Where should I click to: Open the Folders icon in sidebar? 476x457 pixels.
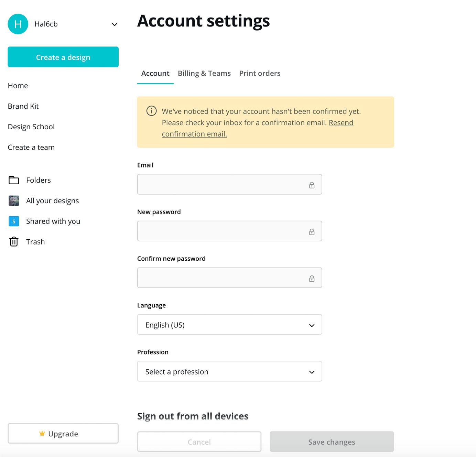[14, 180]
